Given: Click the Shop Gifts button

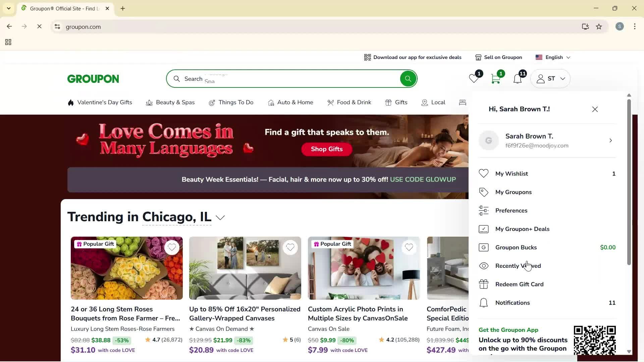Looking at the screenshot, I should click(x=326, y=149).
